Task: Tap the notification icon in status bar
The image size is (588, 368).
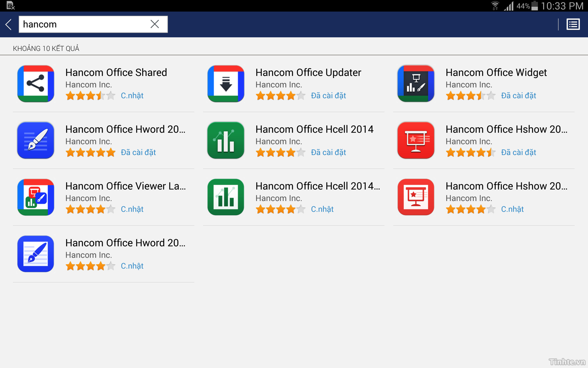Action: pos(10,5)
